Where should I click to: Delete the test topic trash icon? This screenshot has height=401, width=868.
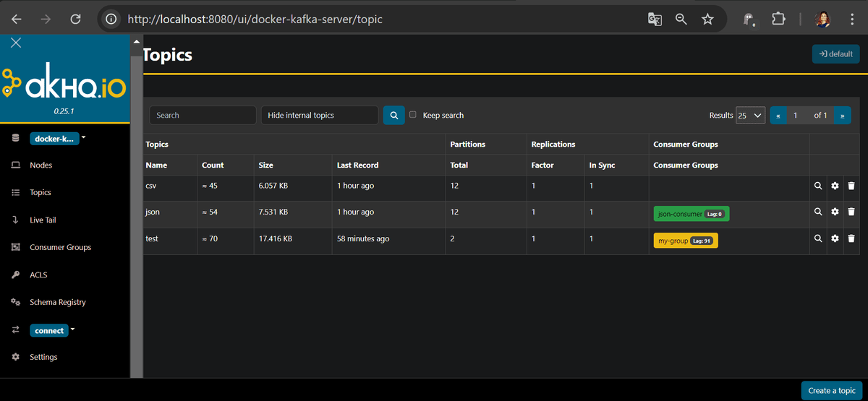click(x=851, y=238)
